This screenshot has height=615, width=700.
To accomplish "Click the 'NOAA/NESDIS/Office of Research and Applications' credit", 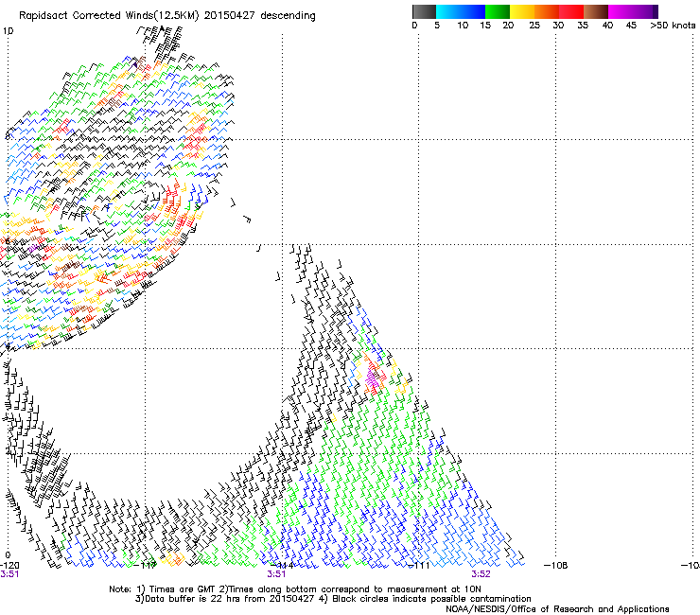I will pyautogui.click(x=557, y=609).
